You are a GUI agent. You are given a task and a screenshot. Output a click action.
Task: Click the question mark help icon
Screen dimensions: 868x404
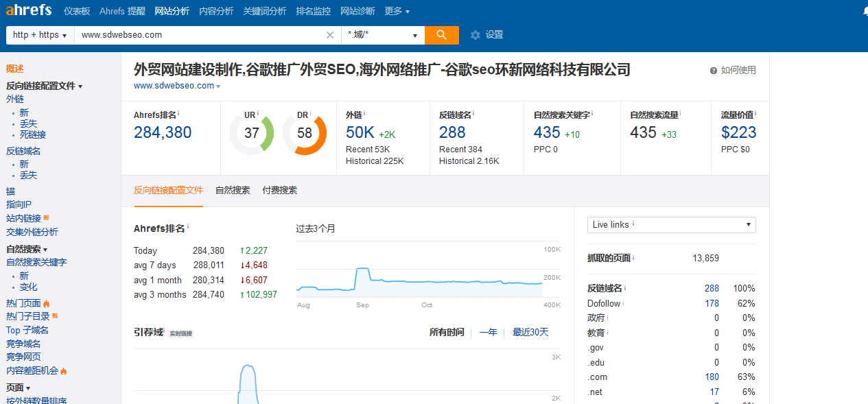pos(714,71)
